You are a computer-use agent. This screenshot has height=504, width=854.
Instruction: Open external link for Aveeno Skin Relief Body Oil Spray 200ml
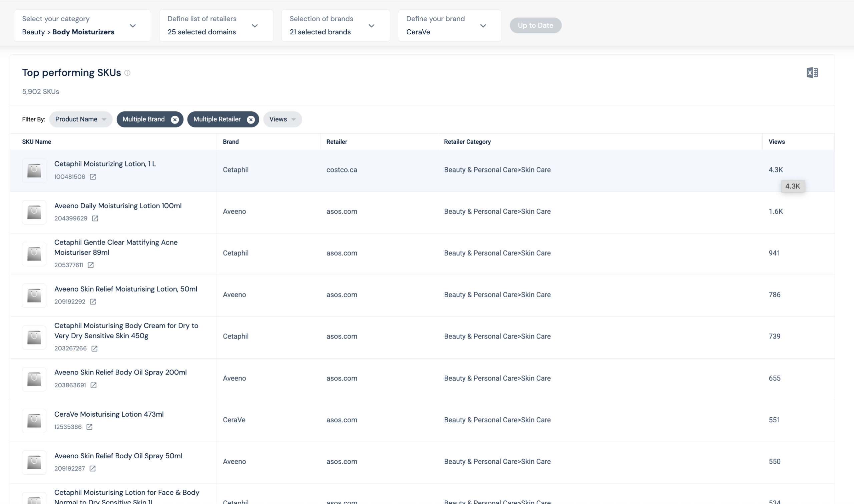click(94, 385)
